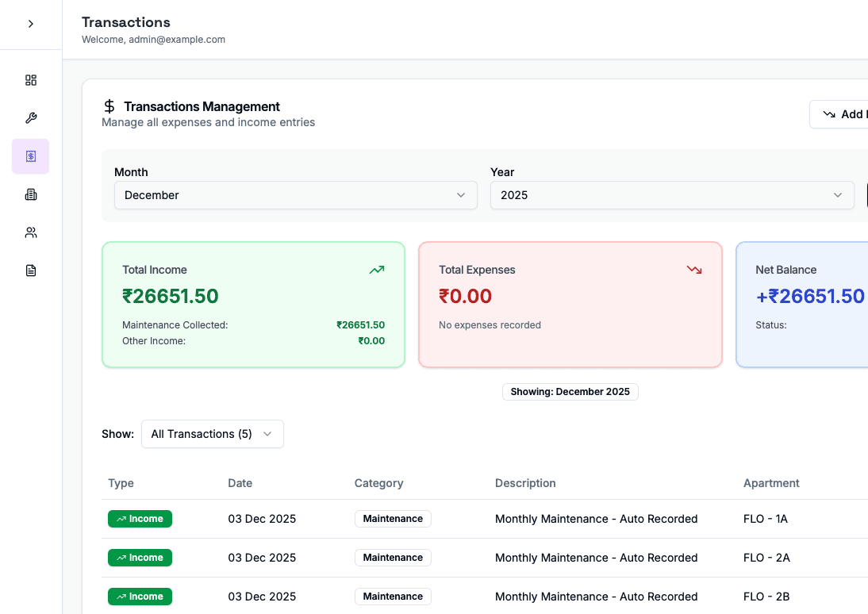Click the Showing: December 2025 badge
The width and height of the screenshot is (868, 614).
(x=570, y=391)
